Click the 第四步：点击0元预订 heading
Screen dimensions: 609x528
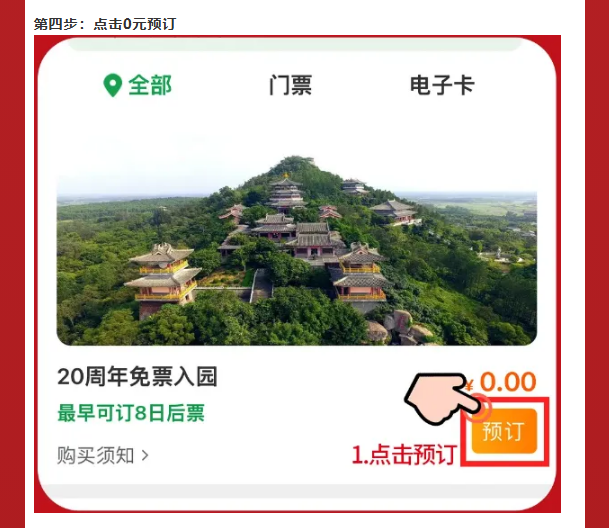(x=105, y=24)
